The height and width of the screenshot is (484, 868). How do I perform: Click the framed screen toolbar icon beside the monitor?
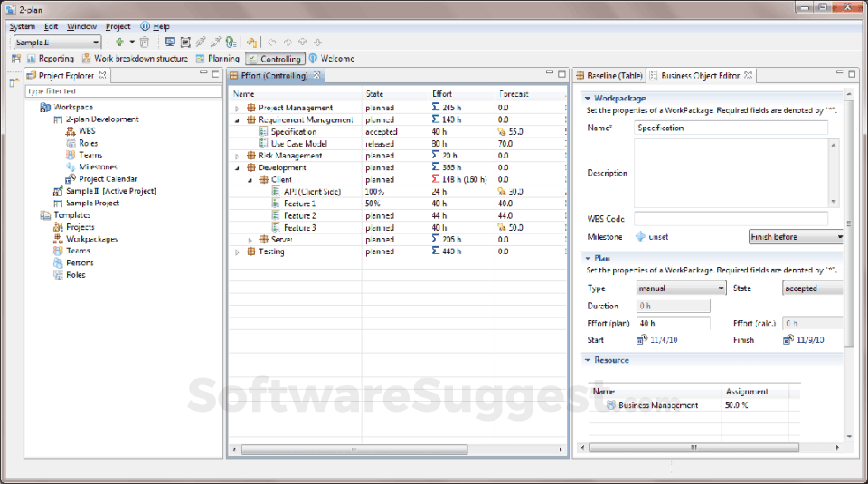(x=185, y=43)
